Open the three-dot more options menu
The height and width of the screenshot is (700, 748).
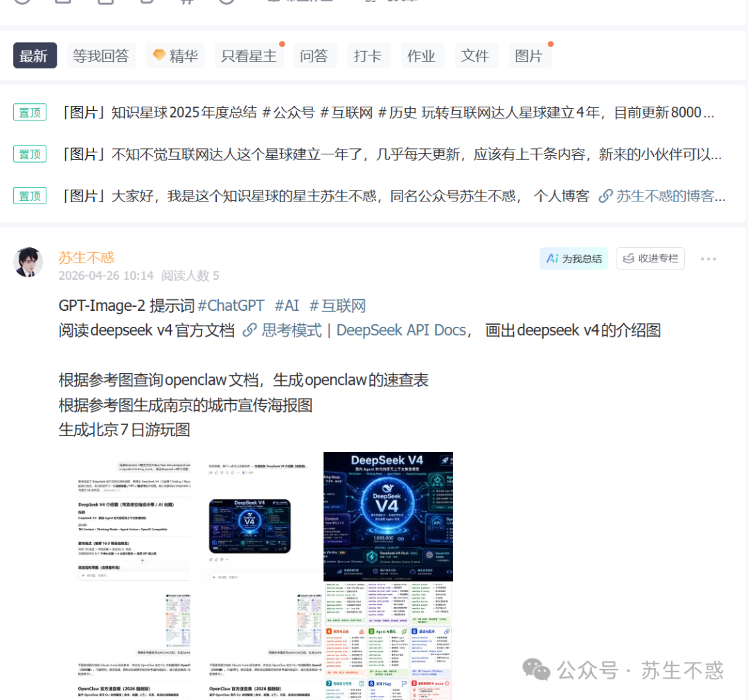[708, 259]
